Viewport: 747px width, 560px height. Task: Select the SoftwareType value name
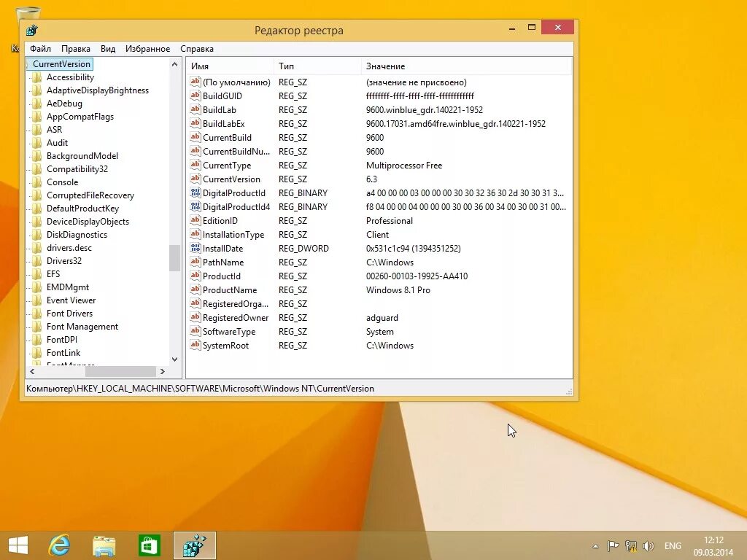(x=229, y=332)
